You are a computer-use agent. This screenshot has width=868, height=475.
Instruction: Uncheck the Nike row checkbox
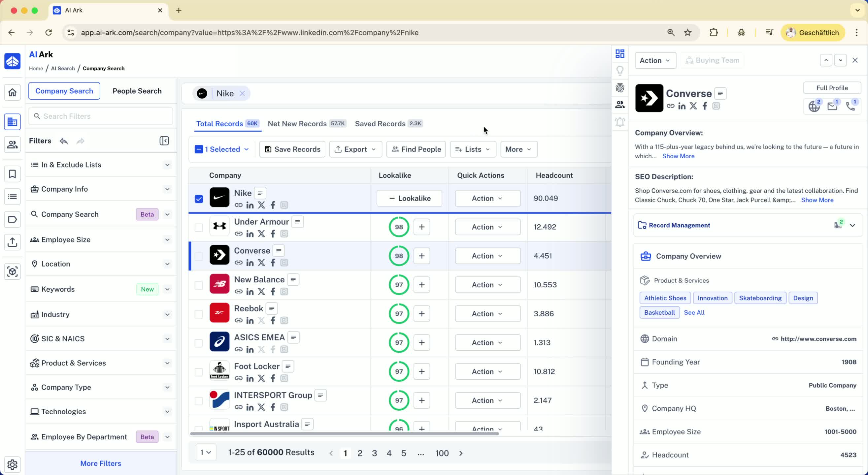click(x=199, y=199)
